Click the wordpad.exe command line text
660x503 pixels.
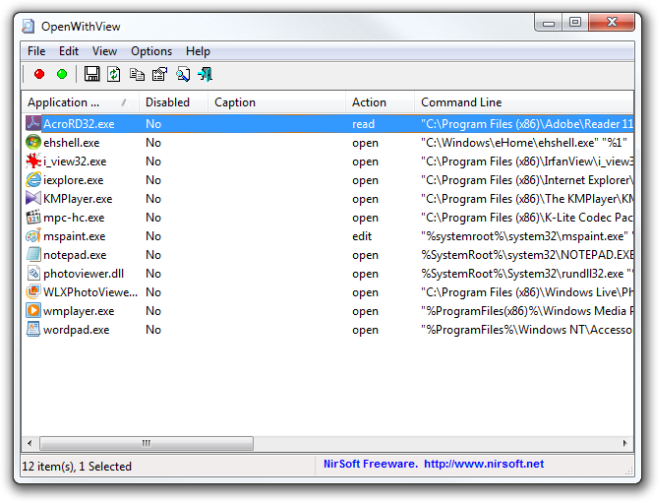coord(527,330)
